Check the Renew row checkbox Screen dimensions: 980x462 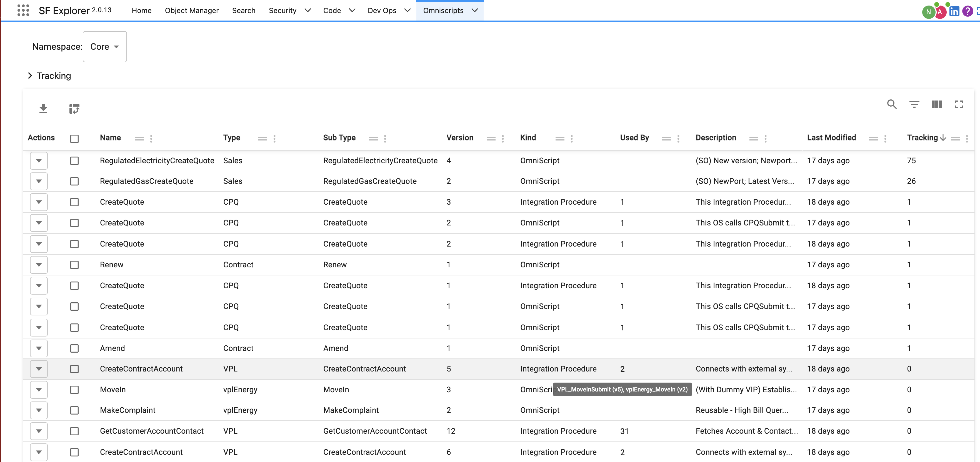[74, 265]
